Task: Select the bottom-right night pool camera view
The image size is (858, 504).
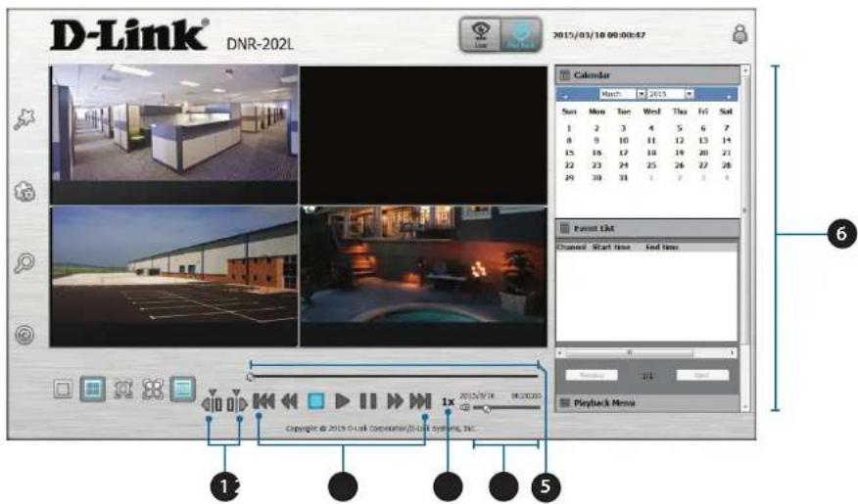Action: (x=423, y=276)
